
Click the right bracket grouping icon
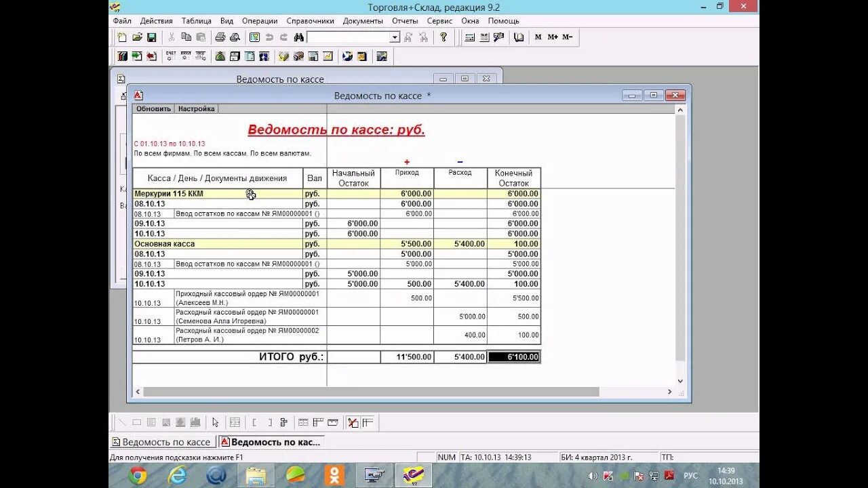point(270,422)
